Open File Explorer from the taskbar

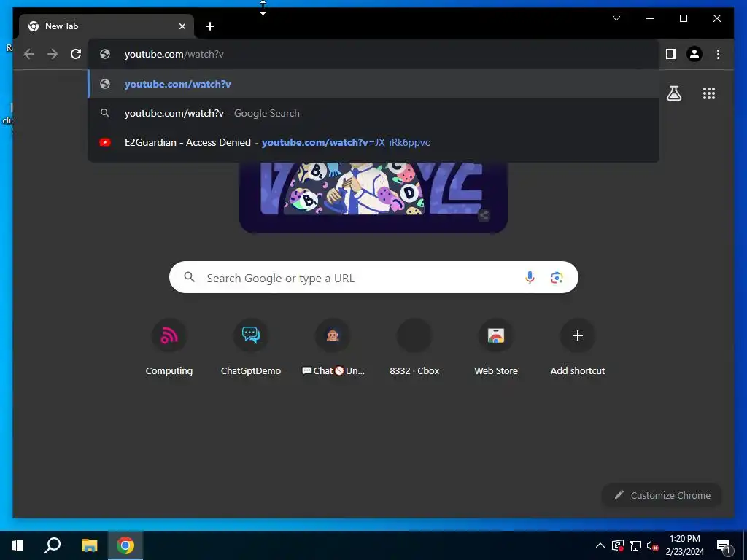point(89,545)
